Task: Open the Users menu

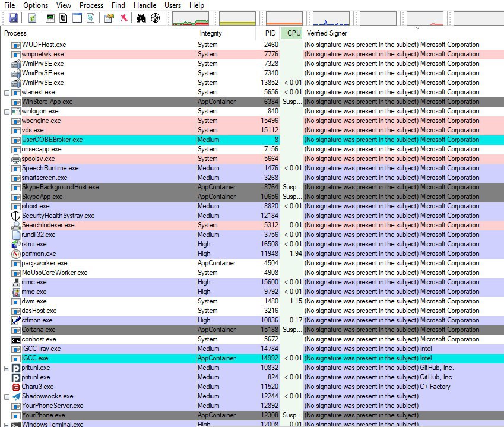Action: pyautogui.click(x=173, y=5)
